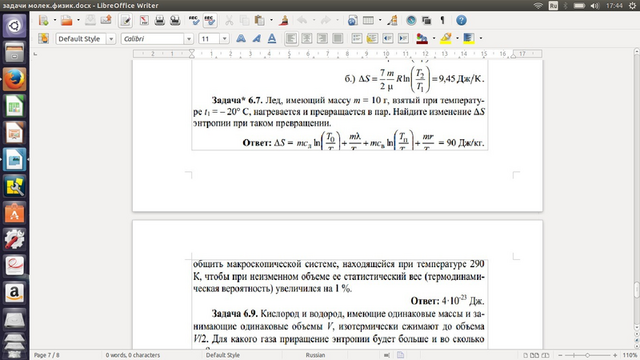Click Page 7 / 8 status indicator

(x=47, y=355)
